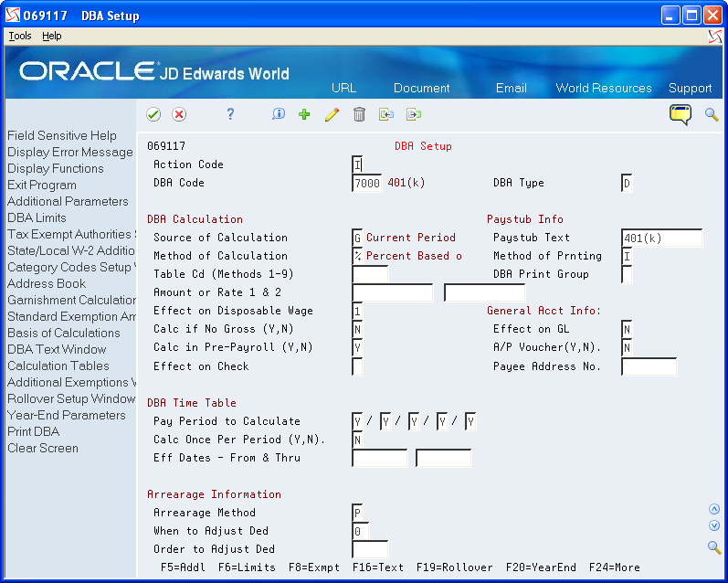This screenshot has height=583, width=728.
Task: Click the bottom-right magnifier zoom icon
Action: pos(714,547)
